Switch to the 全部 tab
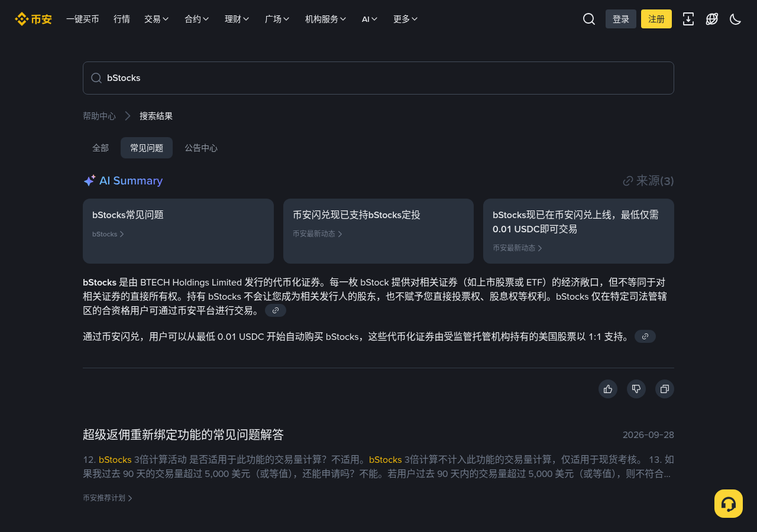Screen dimensions: 757x532 point(101,148)
